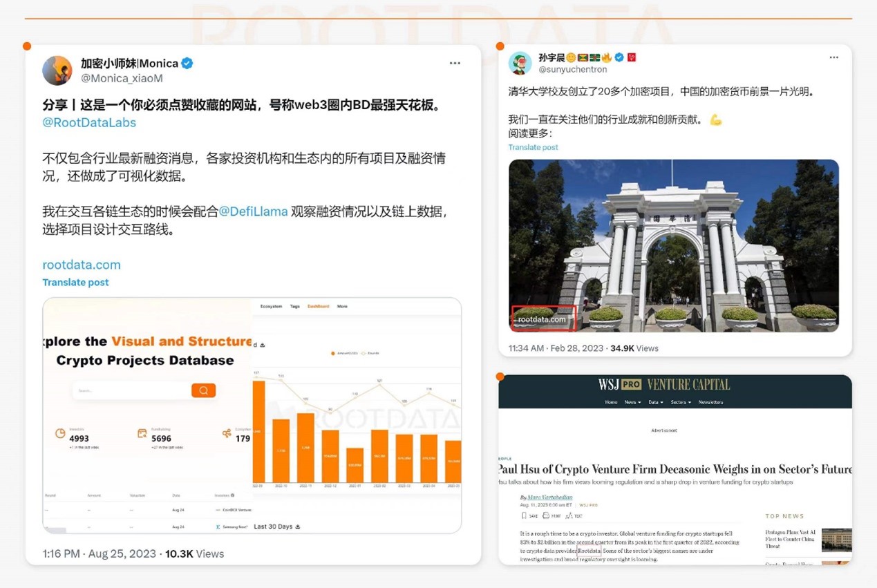Open Monica's profile avatar picture

click(x=57, y=70)
